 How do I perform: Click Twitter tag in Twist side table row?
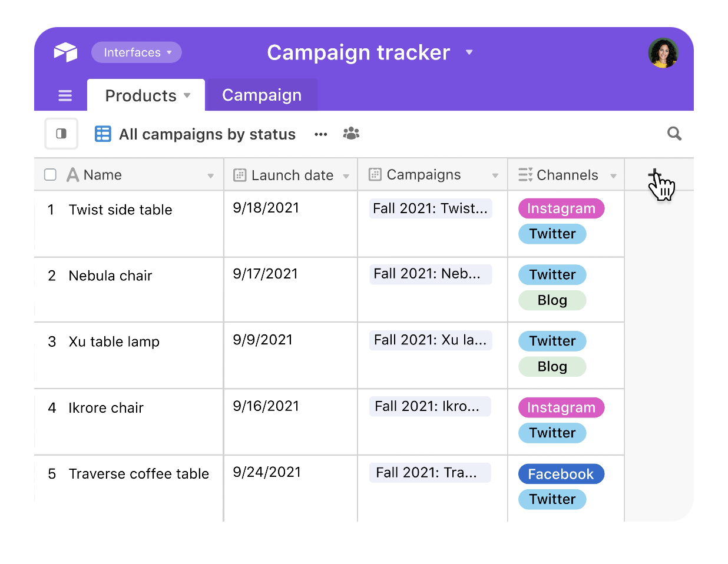click(552, 234)
